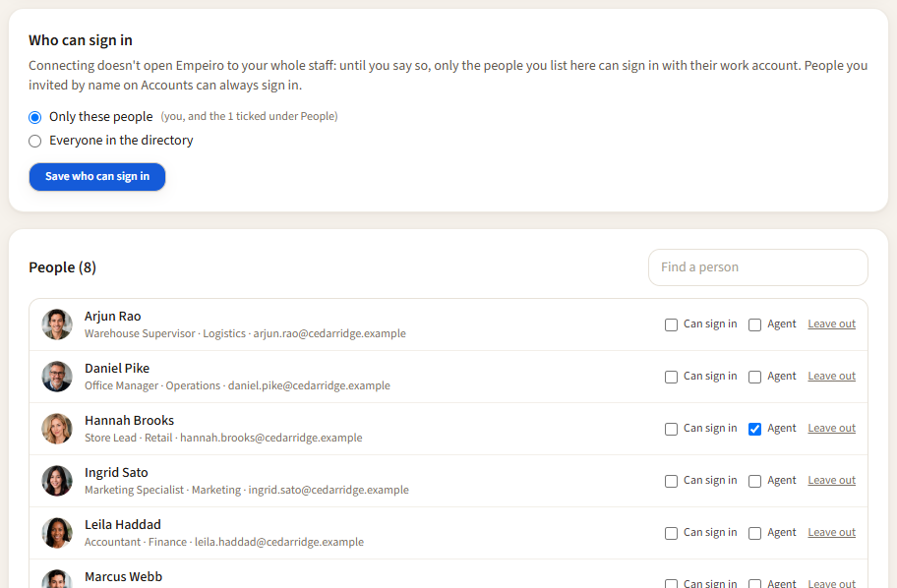The image size is (897, 588).
Task: Allow Hannah Brooks to sign in
Action: pos(671,429)
